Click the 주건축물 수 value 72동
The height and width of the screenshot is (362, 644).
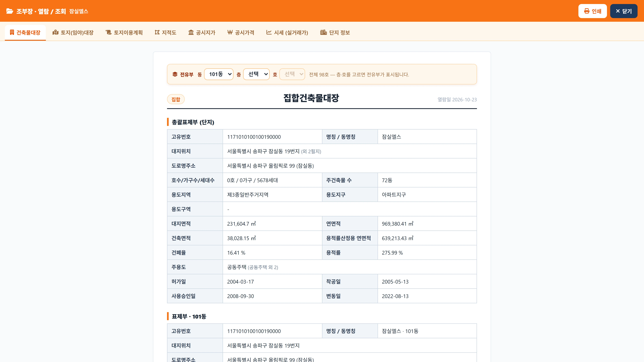(x=387, y=180)
